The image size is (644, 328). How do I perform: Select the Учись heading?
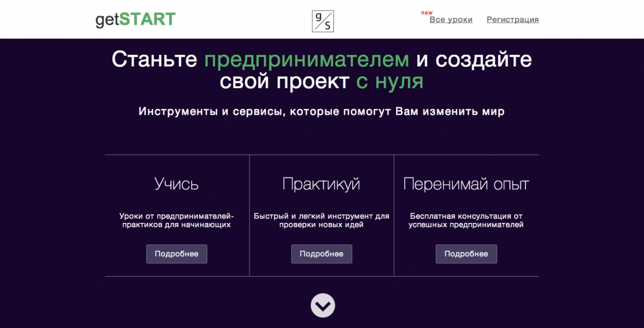(x=177, y=184)
